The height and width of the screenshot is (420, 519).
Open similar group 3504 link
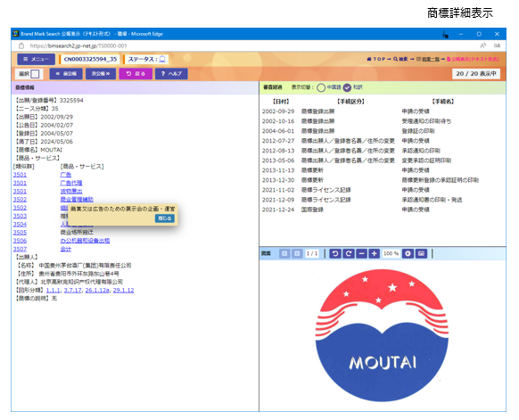[20, 225]
